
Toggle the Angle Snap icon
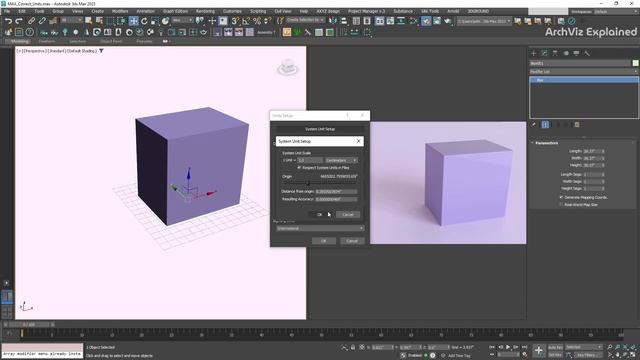[x=246, y=21]
